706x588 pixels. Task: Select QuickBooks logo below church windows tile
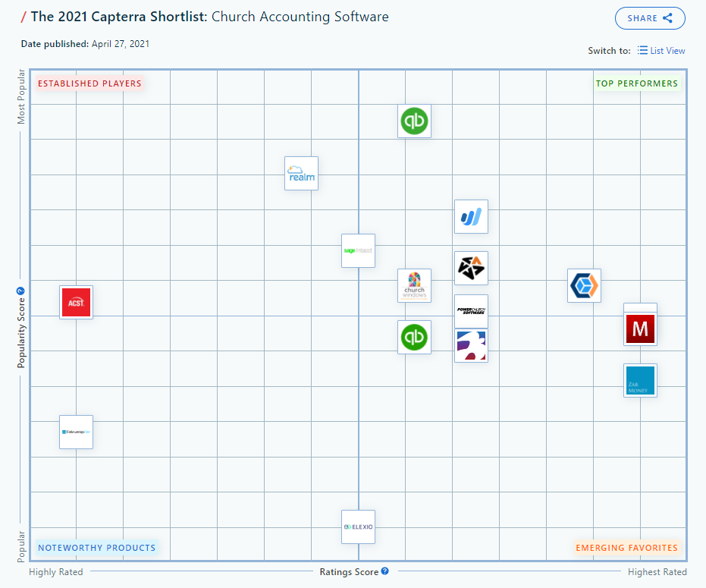414,337
